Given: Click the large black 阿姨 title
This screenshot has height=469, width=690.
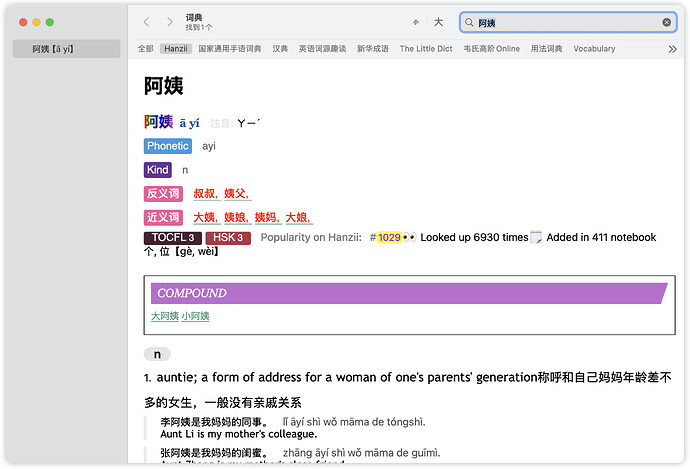Looking at the screenshot, I should click(163, 86).
